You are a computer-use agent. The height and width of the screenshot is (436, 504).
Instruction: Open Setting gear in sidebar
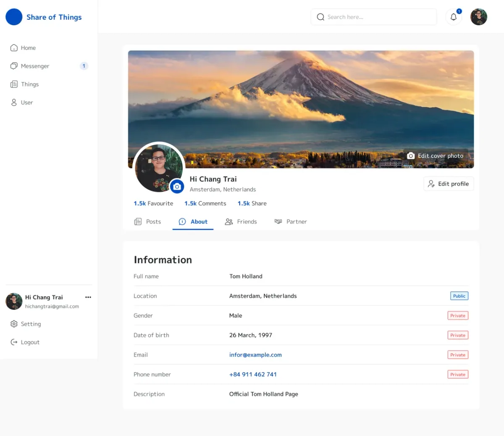[x=14, y=324]
